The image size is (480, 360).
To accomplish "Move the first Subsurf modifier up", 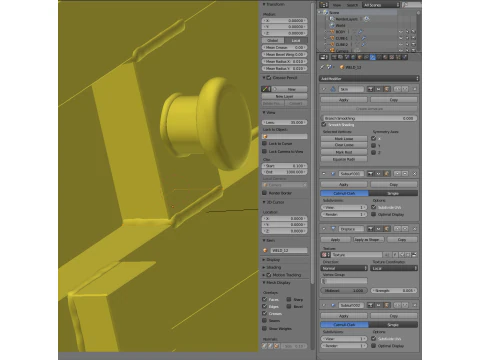I will (x=397, y=174).
